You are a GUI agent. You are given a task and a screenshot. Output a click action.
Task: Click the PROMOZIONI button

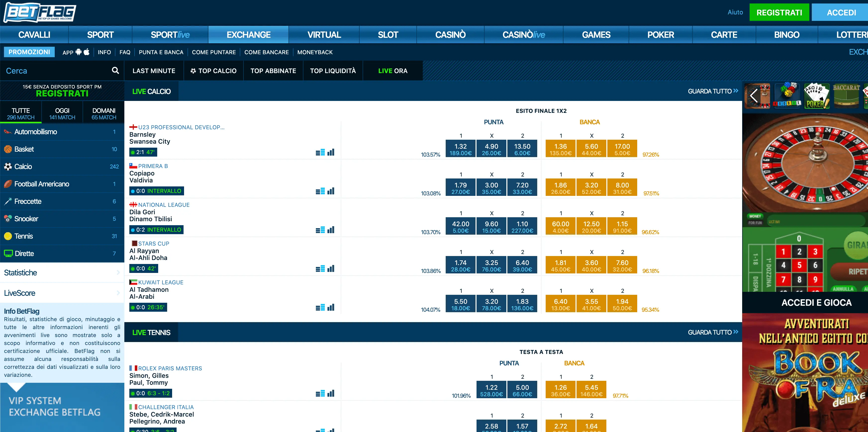pyautogui.click(x=29, y=52)
